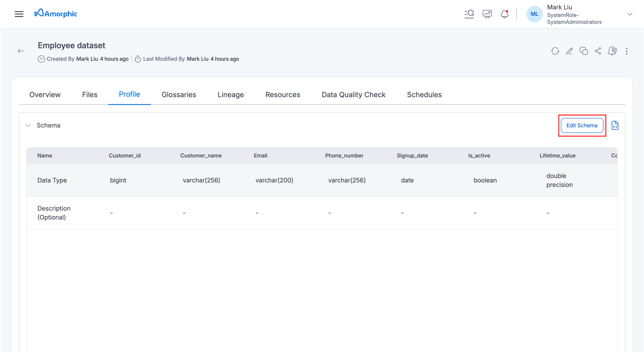Open the monitoring dashboard icon

coord(487,14)
